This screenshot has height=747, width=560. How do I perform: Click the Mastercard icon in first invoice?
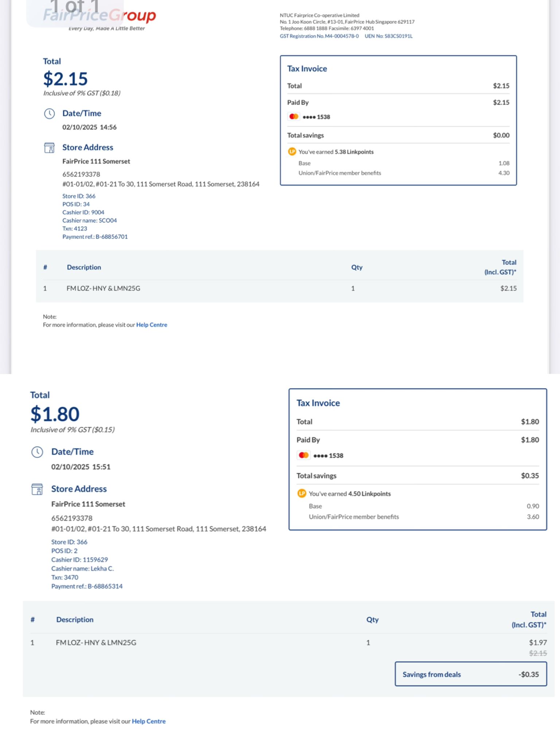(294, 117)
